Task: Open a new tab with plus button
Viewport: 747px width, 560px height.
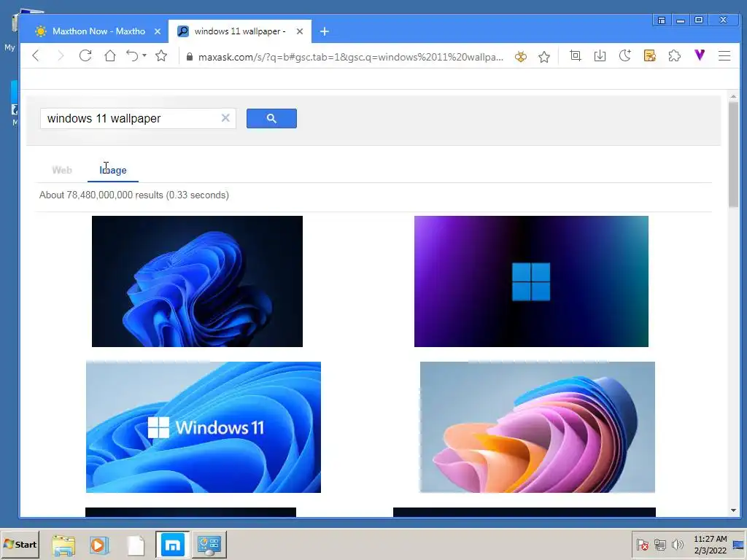Action: pos(325,31)
